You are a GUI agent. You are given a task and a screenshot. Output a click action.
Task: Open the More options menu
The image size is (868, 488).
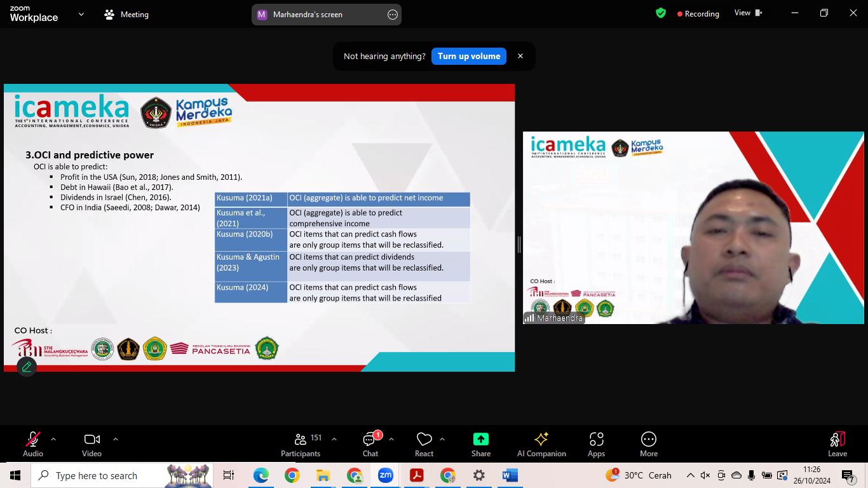tap(649, 444)
